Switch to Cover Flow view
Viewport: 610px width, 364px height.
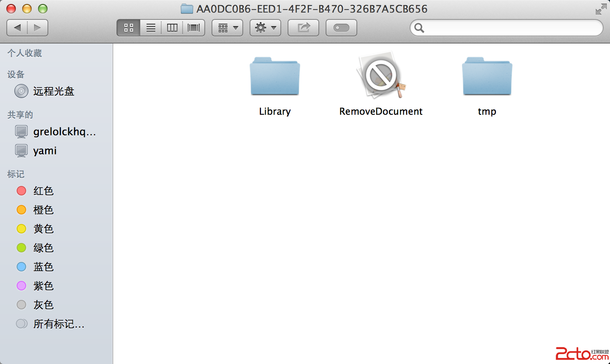pos(194,28)
